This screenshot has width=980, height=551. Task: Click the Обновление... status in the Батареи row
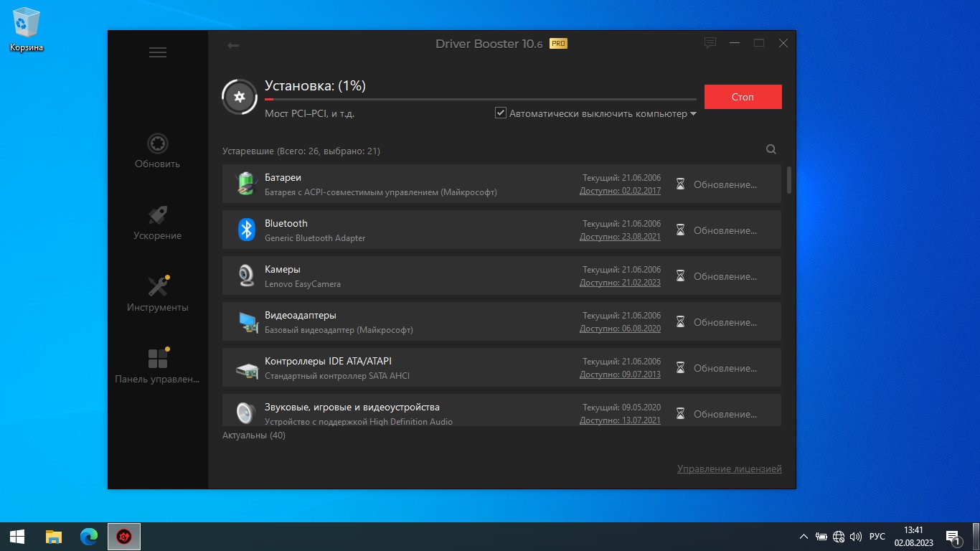click(725, 184)
